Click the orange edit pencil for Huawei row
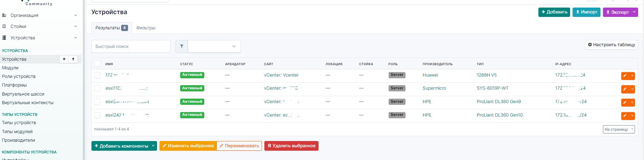The width and height of the screenshot is (644, 160). pos(625,76)
